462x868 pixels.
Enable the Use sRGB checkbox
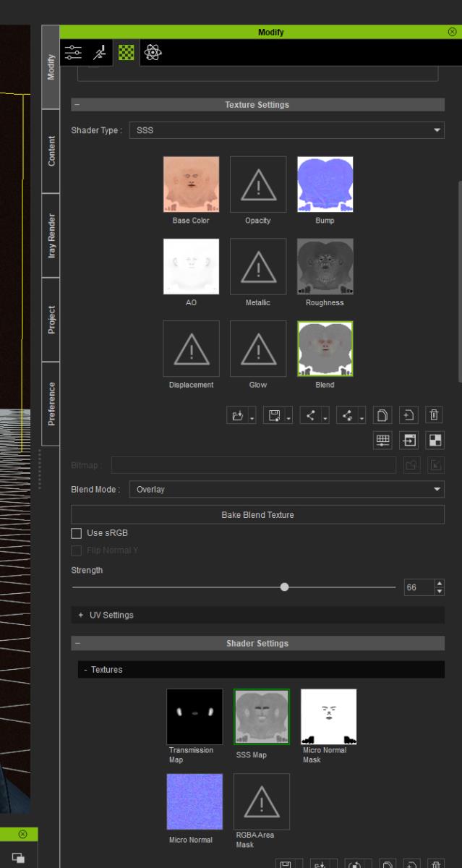click(77, 533)
